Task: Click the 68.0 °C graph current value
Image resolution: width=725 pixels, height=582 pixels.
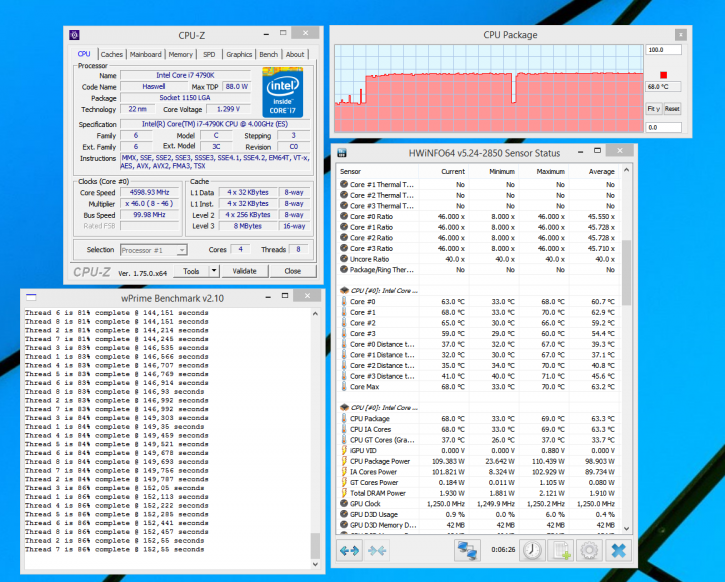Action: click(x=663, y=86)
